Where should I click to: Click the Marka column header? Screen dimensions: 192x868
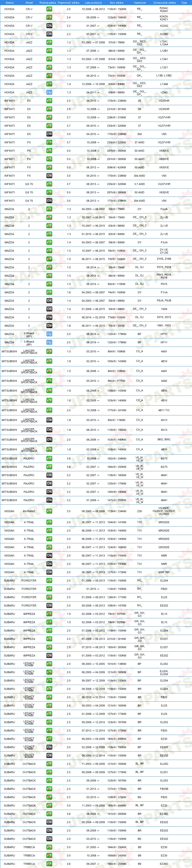(x=9, y=3)
